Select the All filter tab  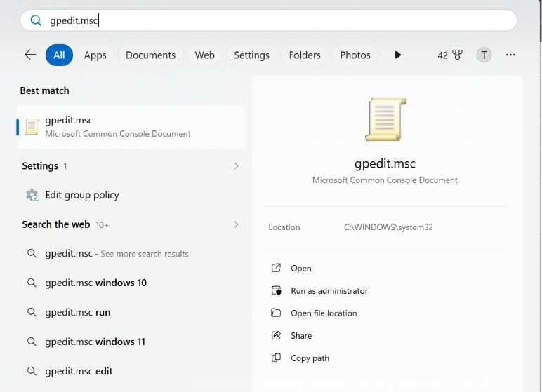(59, 55)
